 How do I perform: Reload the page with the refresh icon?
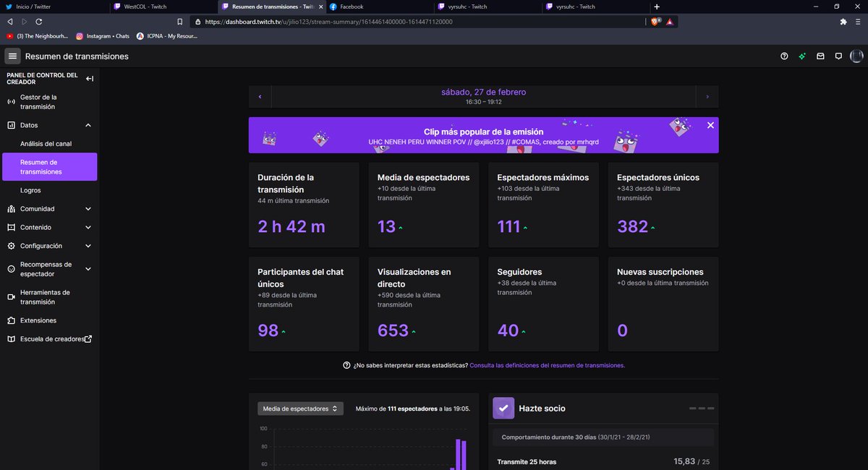[38, 22]
